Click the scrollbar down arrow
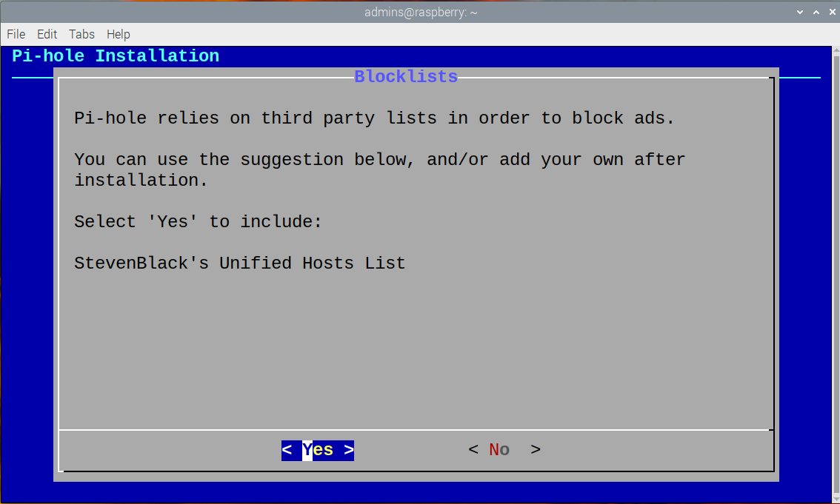The image size is (840, 504). tap(836, 499)
